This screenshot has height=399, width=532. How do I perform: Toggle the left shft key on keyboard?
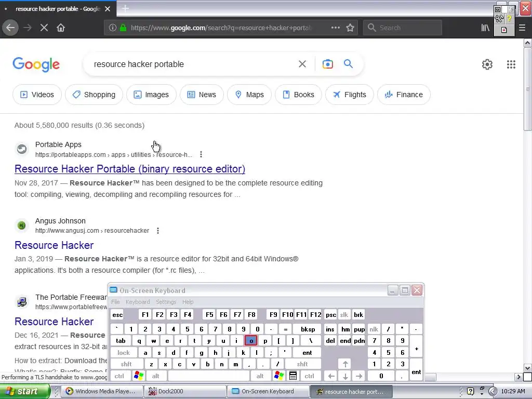point(126,364)
